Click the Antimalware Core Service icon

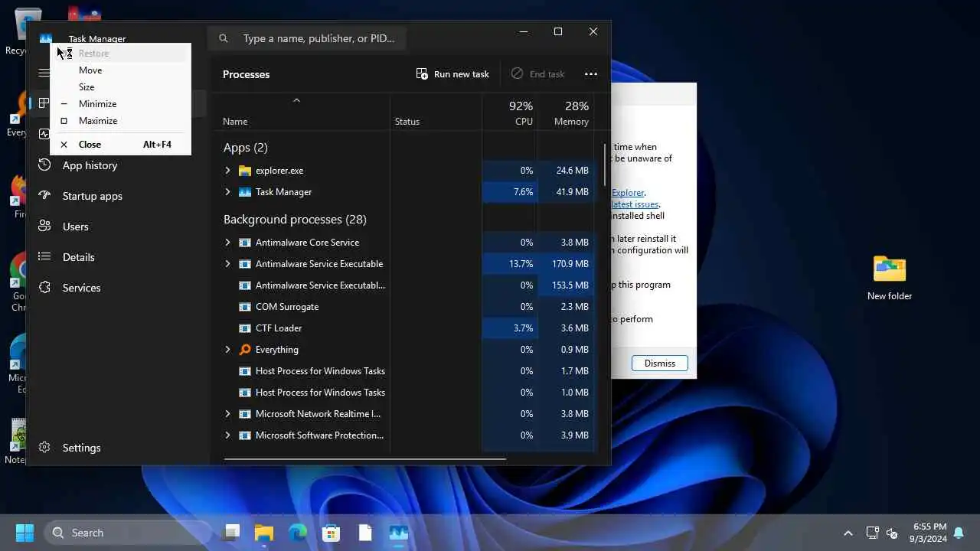point(245,243)
